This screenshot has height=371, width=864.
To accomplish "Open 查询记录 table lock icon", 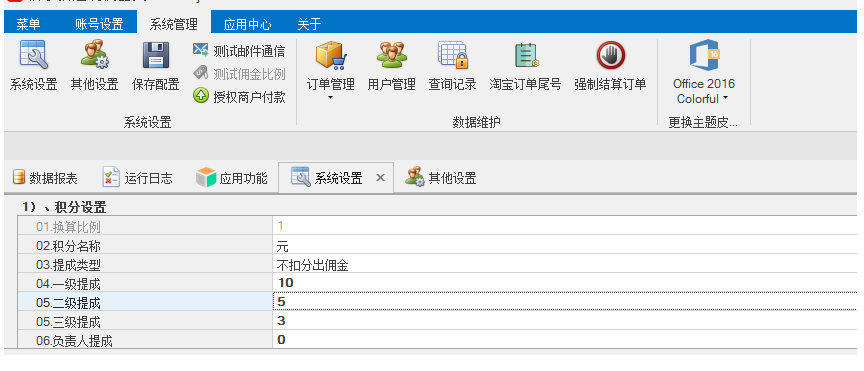I will pos(452,55).
